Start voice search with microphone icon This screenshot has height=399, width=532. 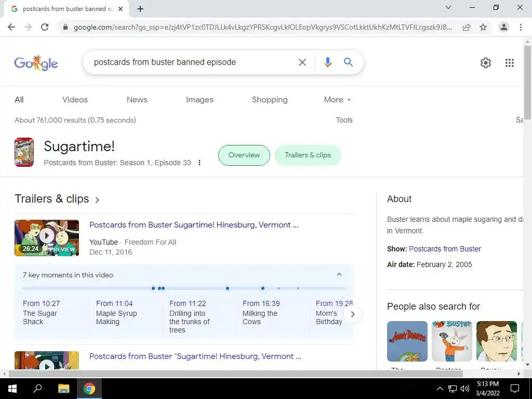pyautogui.click(x=327, y=62)
